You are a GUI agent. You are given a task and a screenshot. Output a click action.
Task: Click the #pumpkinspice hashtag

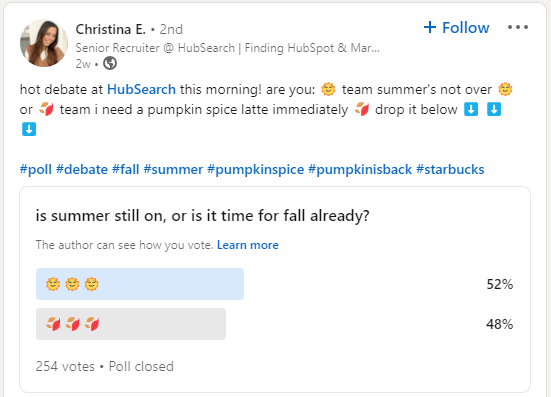click(255, 169)
